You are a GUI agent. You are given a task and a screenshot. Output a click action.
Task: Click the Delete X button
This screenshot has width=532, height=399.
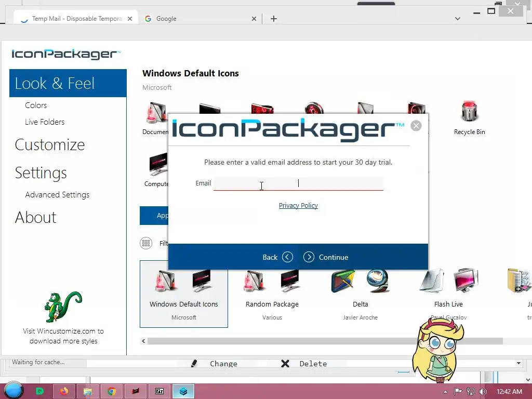pyautogui.click(x=304, y=364)
